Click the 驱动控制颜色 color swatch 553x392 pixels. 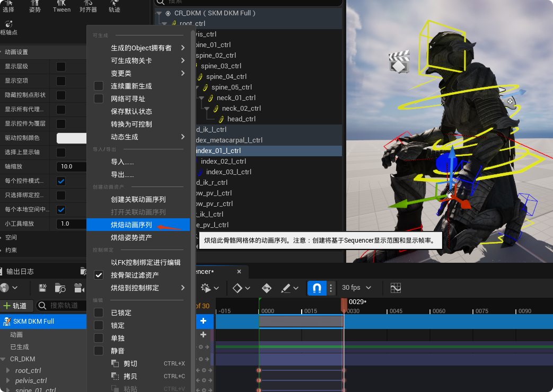72,138
